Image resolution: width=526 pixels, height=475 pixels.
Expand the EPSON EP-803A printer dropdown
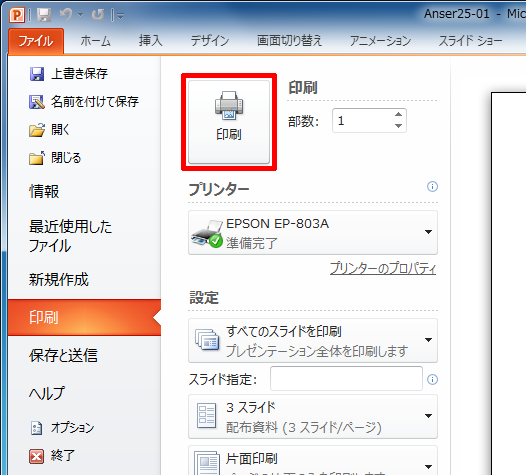tap(313, 232)
